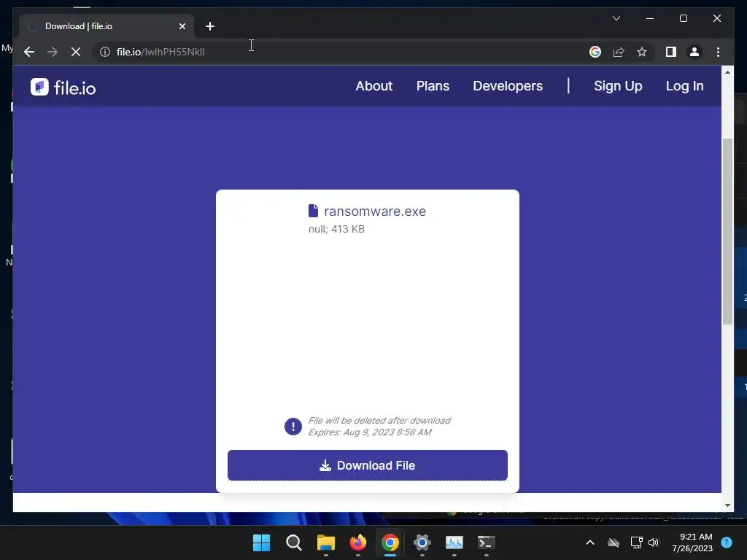The height and width of the screenshot is (560, 747).
Task: Close the Download | file.io tab
Action: tap(182, 26)
